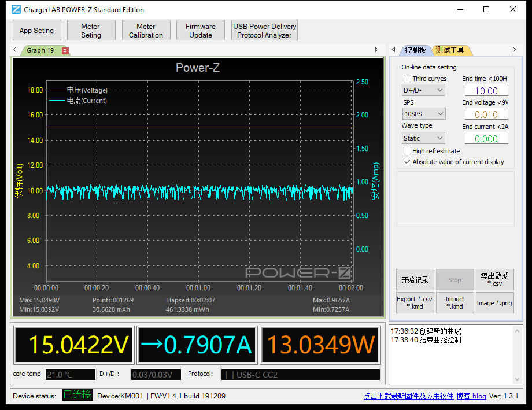Screen dimensions: 532x410
Task: Open USB Power Delivery Protocol Analyzer
Action: click(264, 31)
